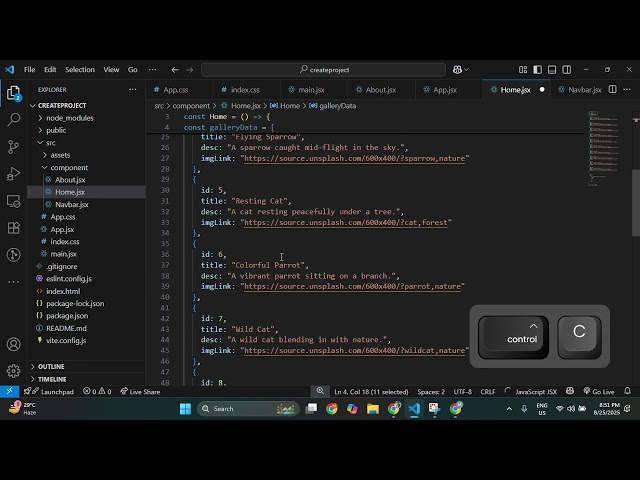Click the remote window status icon
Viewport: 640px width, 480px height.
(x=9, y=391)
